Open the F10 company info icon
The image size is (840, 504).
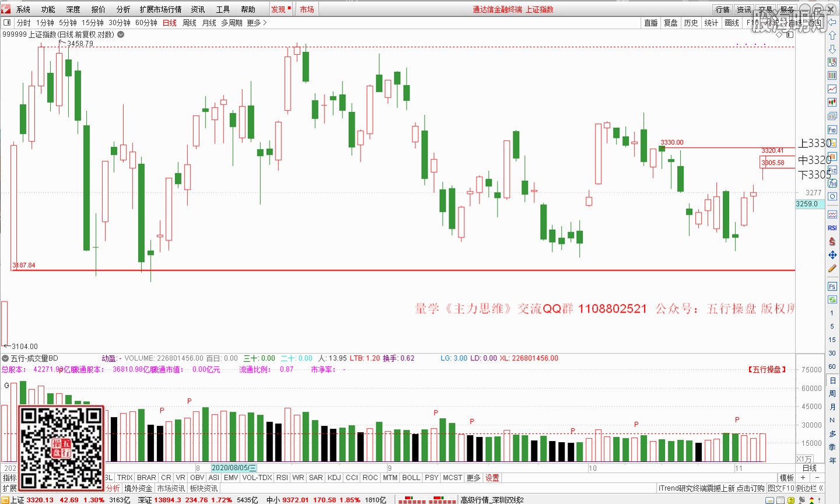tap(832, 129)
